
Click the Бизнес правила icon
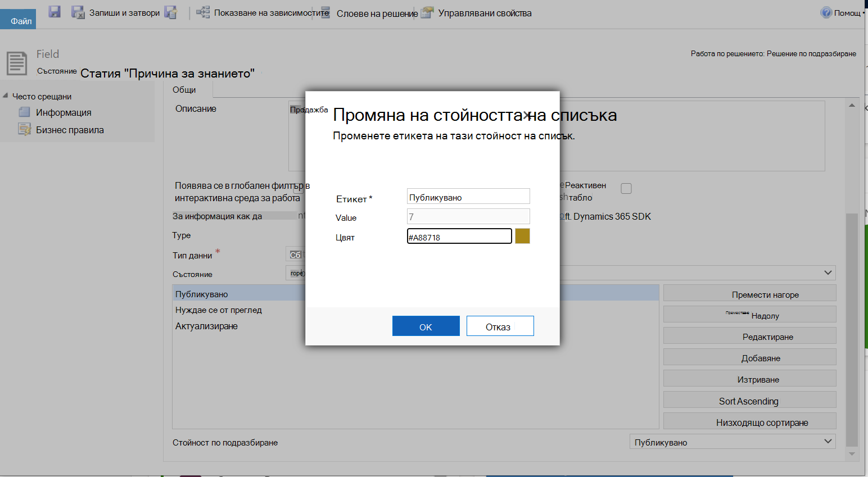(x=25, y=130)
